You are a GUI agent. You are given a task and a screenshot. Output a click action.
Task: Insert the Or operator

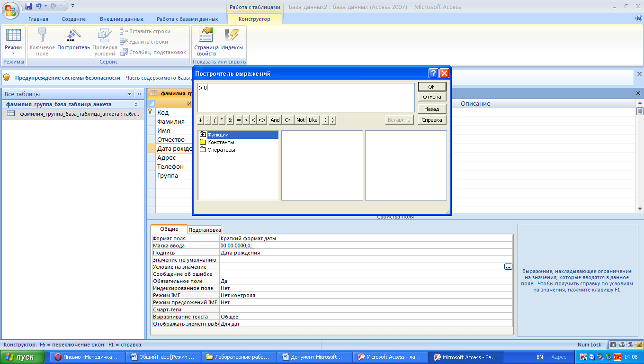287,120
